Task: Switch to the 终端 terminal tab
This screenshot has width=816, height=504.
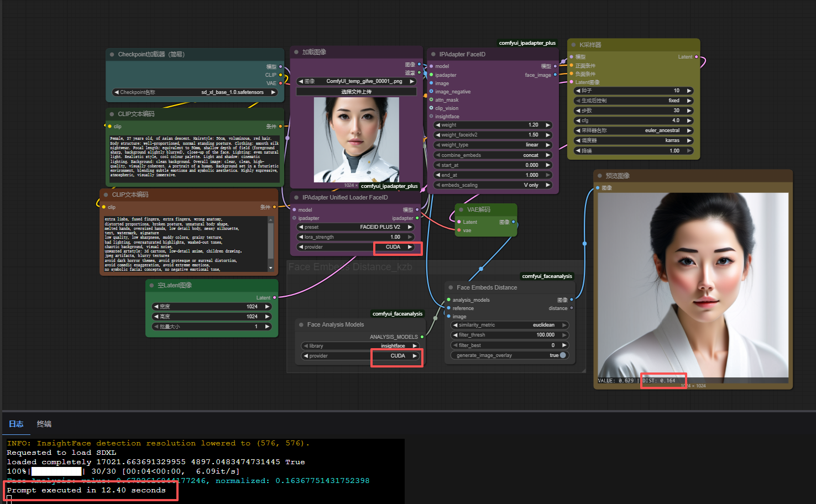Action: point(44,424)
